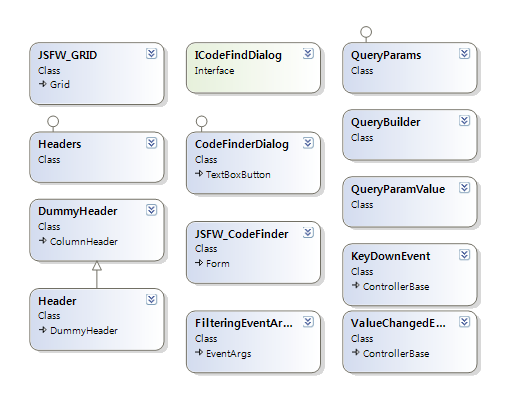522x412 pixels.
Task: Expand the Headers class chevron
Action: click(x=152, y=143)
